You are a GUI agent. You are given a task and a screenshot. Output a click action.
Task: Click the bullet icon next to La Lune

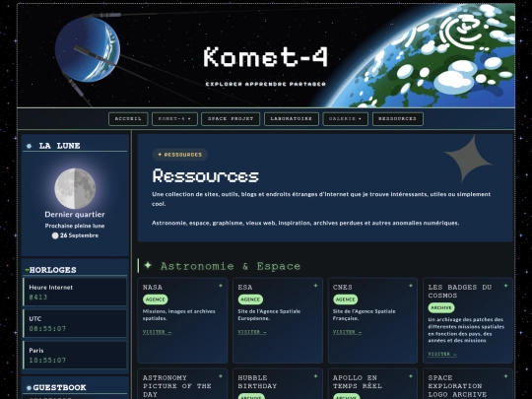coord(30,146)
